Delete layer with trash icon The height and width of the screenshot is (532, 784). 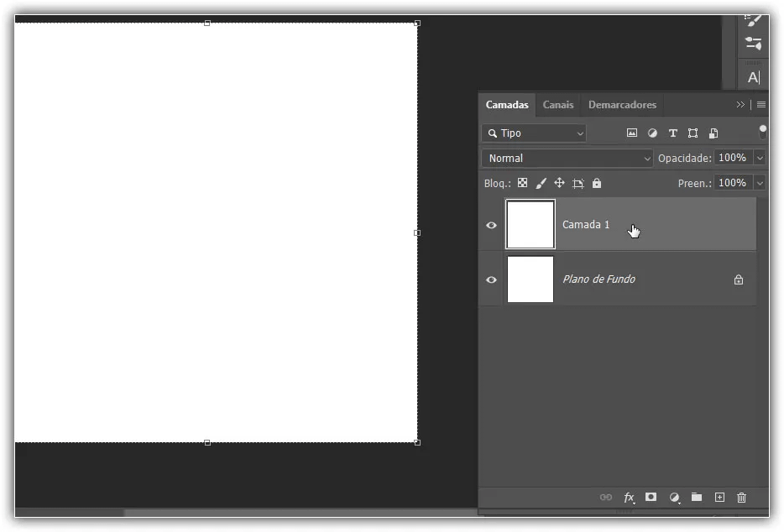pos(741,497)
